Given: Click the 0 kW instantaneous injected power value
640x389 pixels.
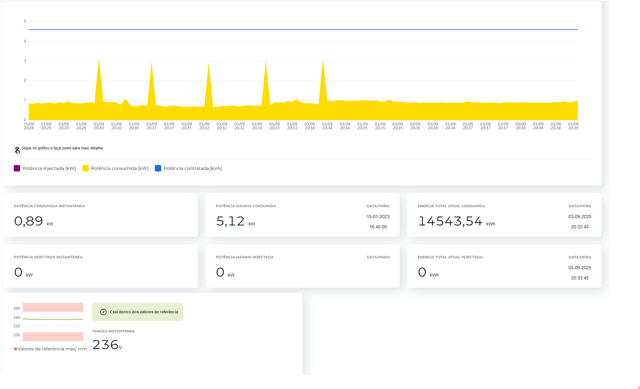Looking at the screenshot, I should pyautogui.click(x=23, y=272).
